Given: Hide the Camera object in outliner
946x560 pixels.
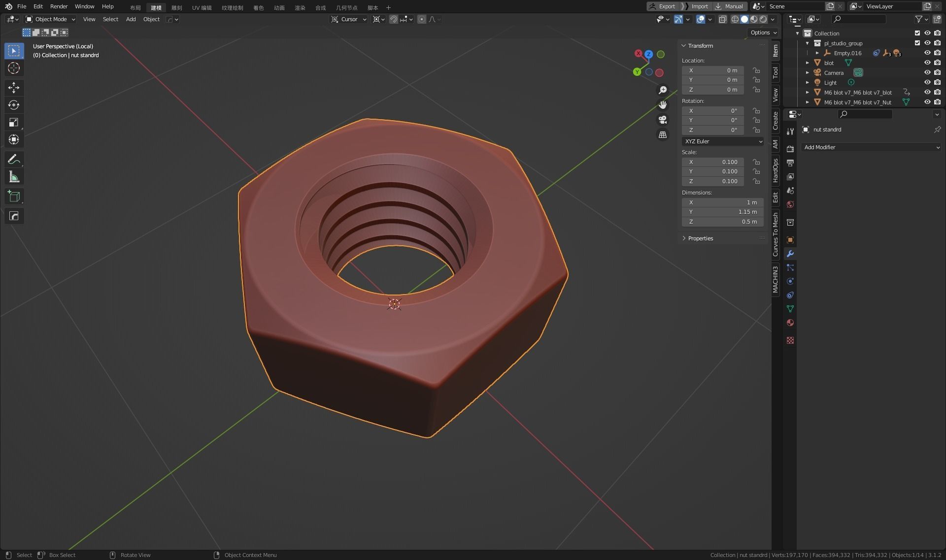Looking at the screenshot, I should point(927,72).
